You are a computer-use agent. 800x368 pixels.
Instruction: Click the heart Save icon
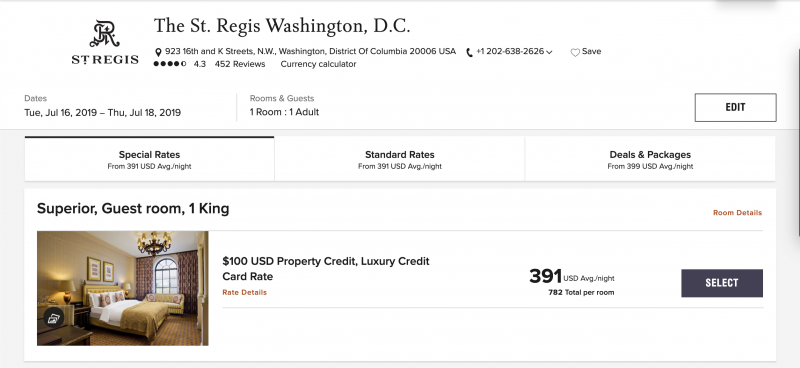tap(575, 52)
